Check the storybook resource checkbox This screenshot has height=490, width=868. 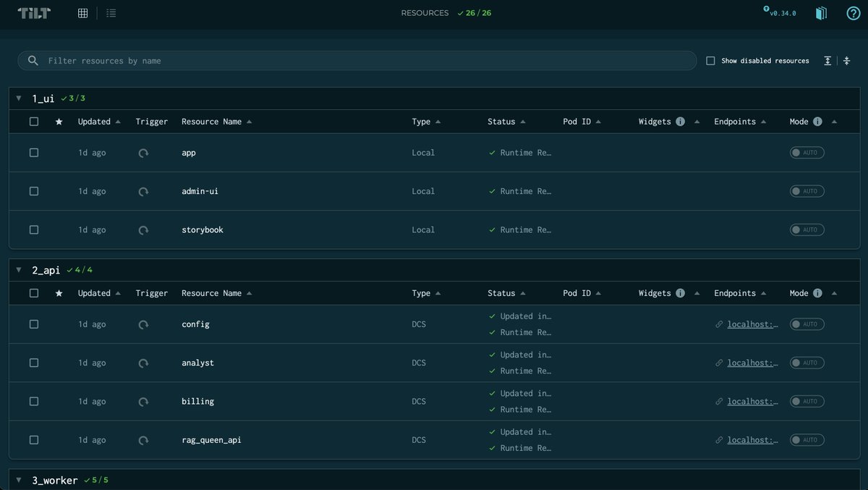click(34, 229)
